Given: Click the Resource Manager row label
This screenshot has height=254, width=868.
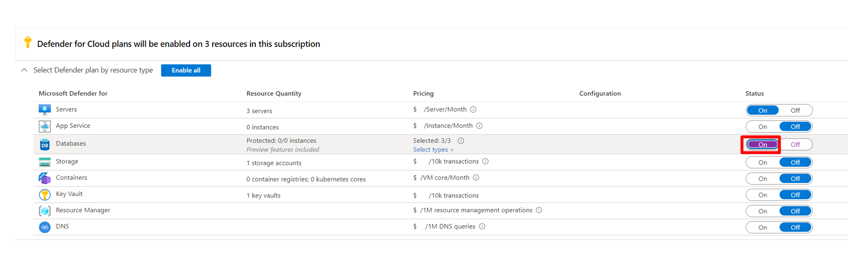Looking at the screenshot, I should (x=83, y=210).
